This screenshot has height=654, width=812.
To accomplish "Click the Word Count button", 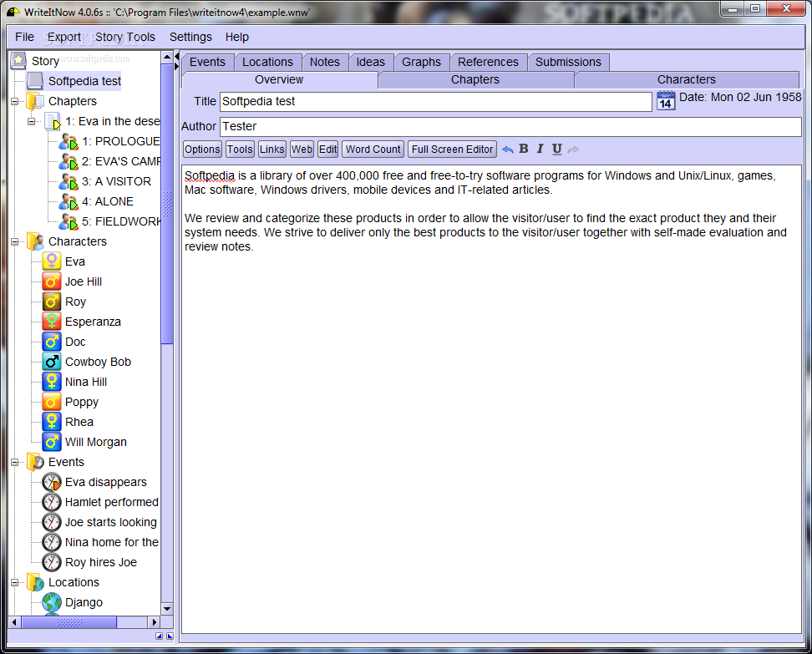I will coord(373,150).
